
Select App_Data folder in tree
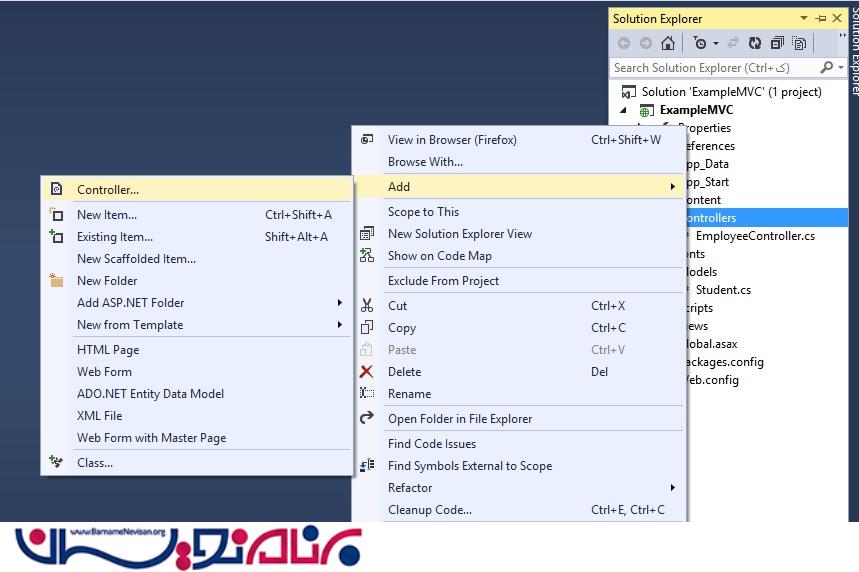coord(708,164)
